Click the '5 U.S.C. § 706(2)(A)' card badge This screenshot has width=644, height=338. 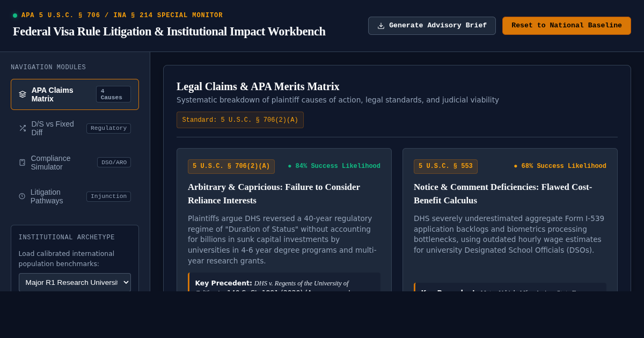click(231, 166)
